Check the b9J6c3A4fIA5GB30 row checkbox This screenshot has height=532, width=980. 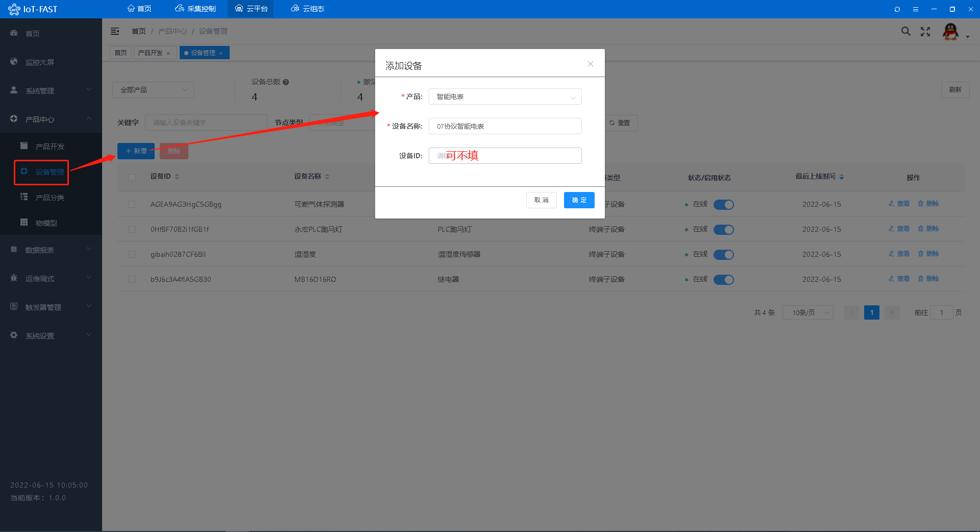point(132,279)
